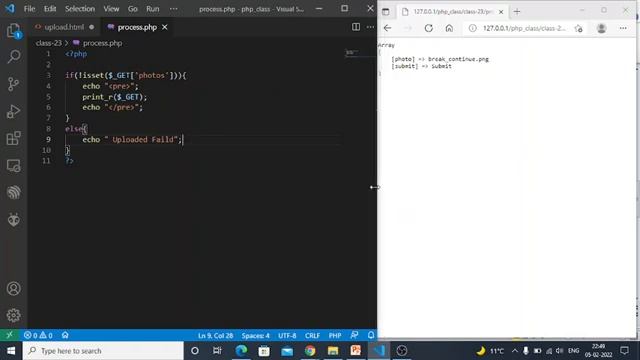This screenshot has height=360, width=640.
Task: Change language mode PHP
Action: (x=335, y=336)
